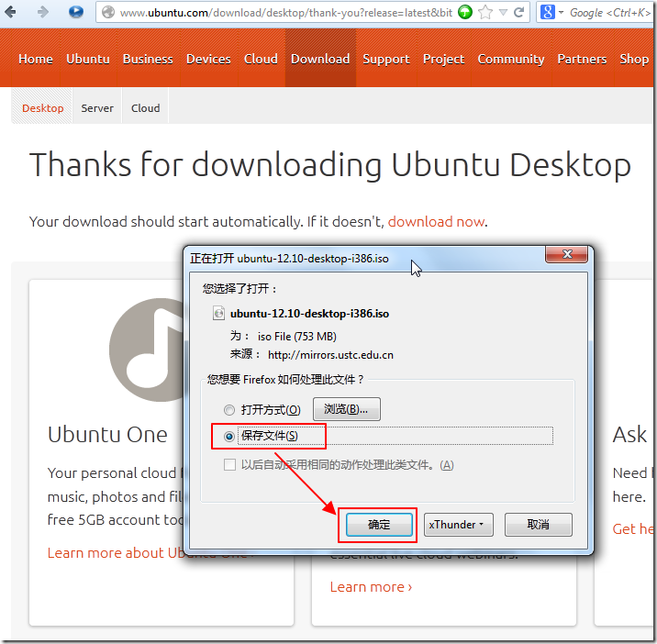This screenshot has height=644, width=657.
Task: Click 'Thanks for downloading Ubuntu Desktop' heading
Action: point(329,164)
